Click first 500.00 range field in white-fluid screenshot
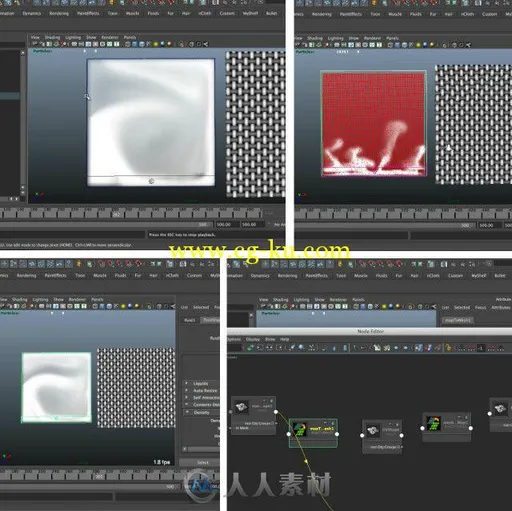Viewport: 512px width, 511px height. point(227,225)
